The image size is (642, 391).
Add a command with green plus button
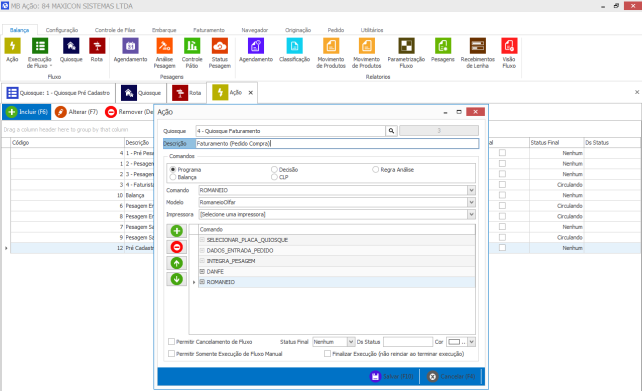point(177,231)
